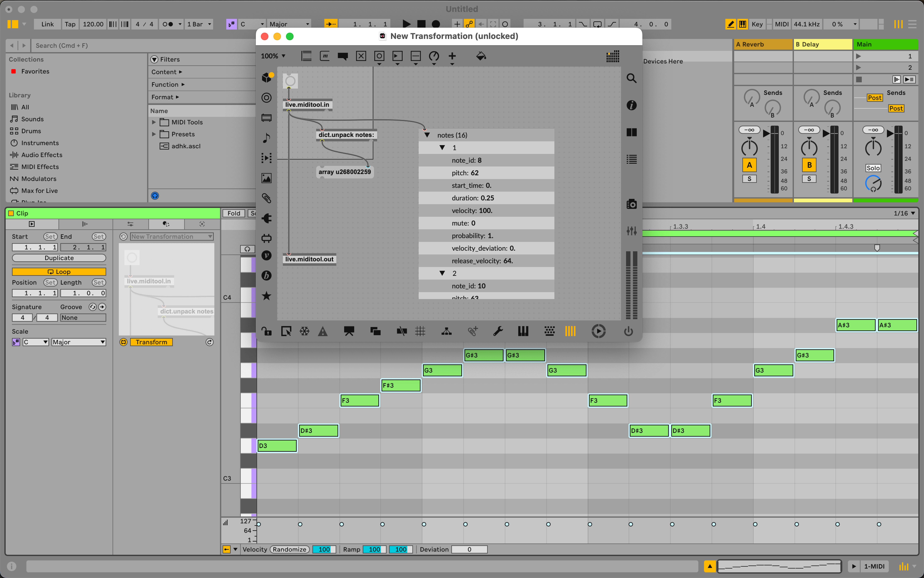This screenshot has width=924, height=578.
Task: Open the 100% zoom dropdown in Max
Action: (273, 56)
